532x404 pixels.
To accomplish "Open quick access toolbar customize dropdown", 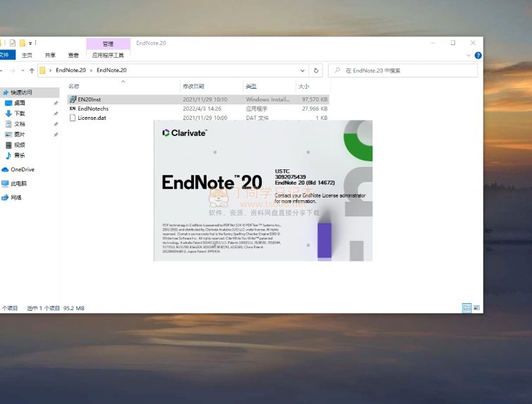I will click(x=30, y=43).
